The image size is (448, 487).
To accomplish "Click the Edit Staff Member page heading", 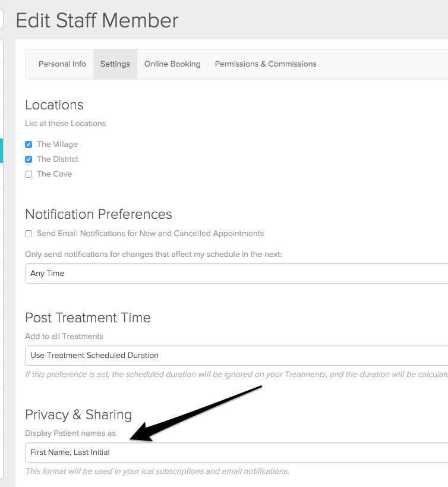I will (97, 21).
